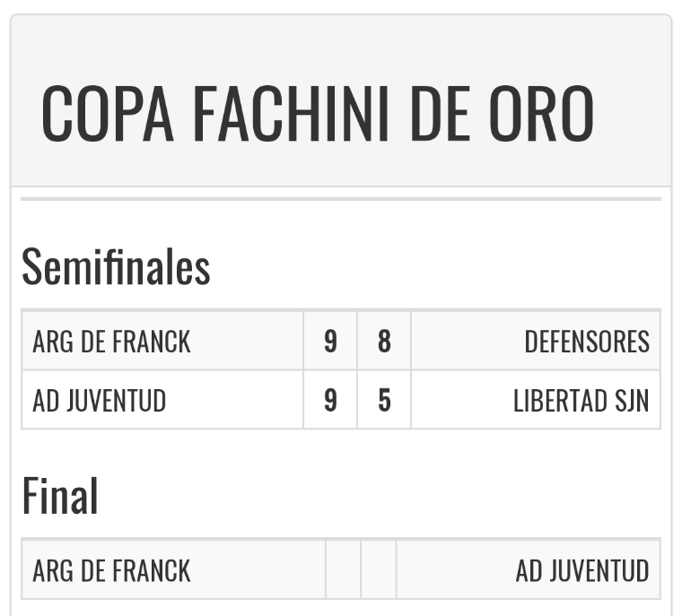Select AD JUVENTUD in the Final table
The height and width of the screenshot is (616, 682).
click(x=581, y=570)
